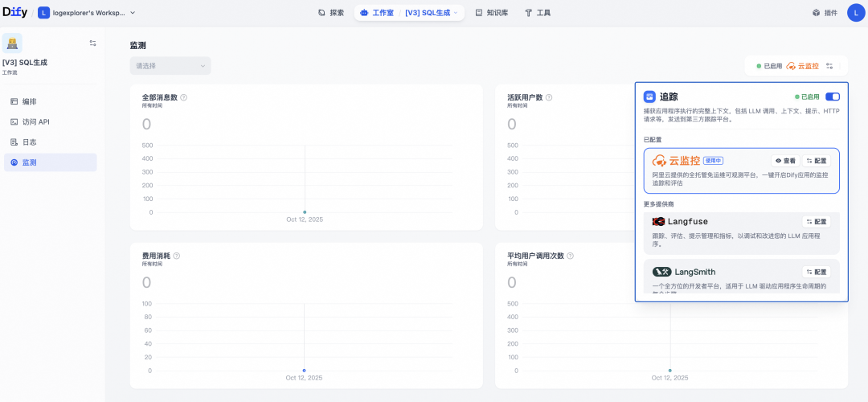Click 配置 button for LangSmith
The height and width of the screenshot is (402, 868).
coord(816,273)
